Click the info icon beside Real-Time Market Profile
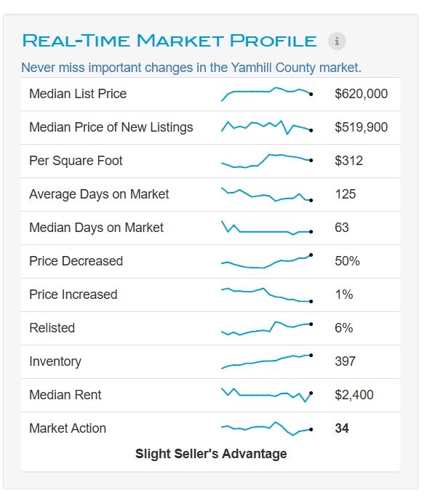This screenshot has height=504, width=424. coord(337,41)
